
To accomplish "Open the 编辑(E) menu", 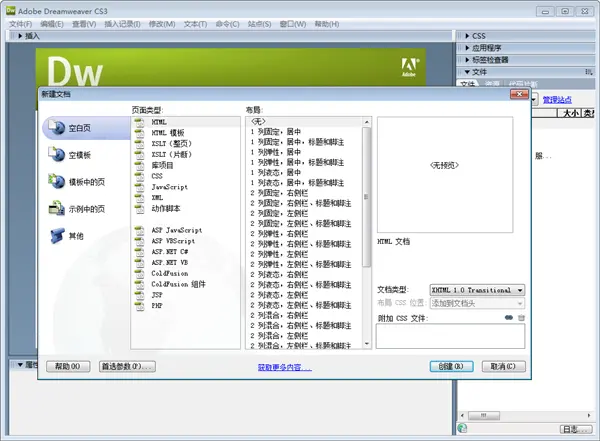I will coord(52,24).
